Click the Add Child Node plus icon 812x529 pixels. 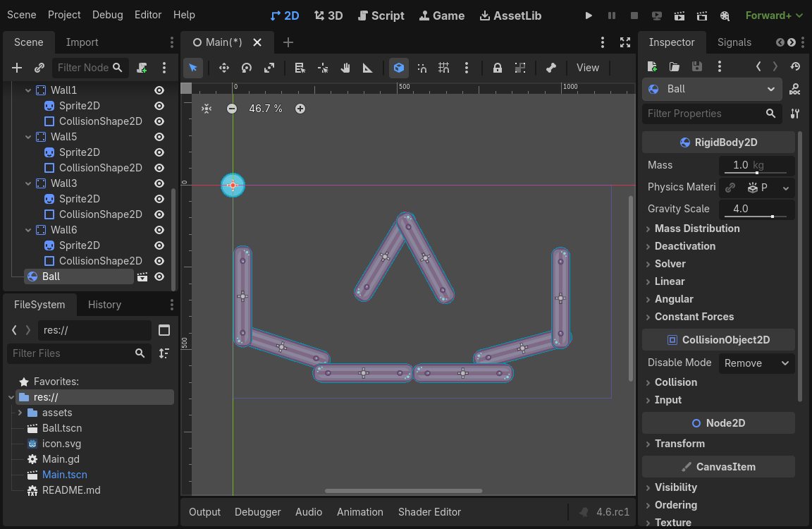click(x=17, y=68)
